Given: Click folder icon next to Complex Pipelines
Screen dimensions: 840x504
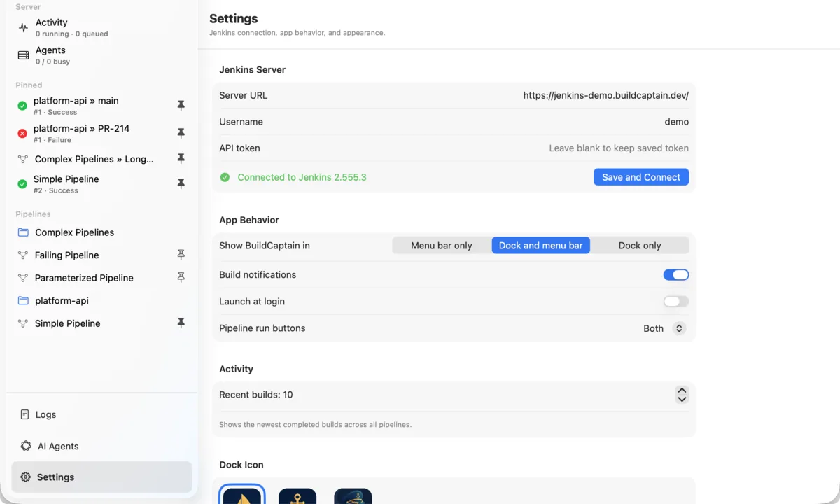Looking at the screenshot, I should coord(23,232).
